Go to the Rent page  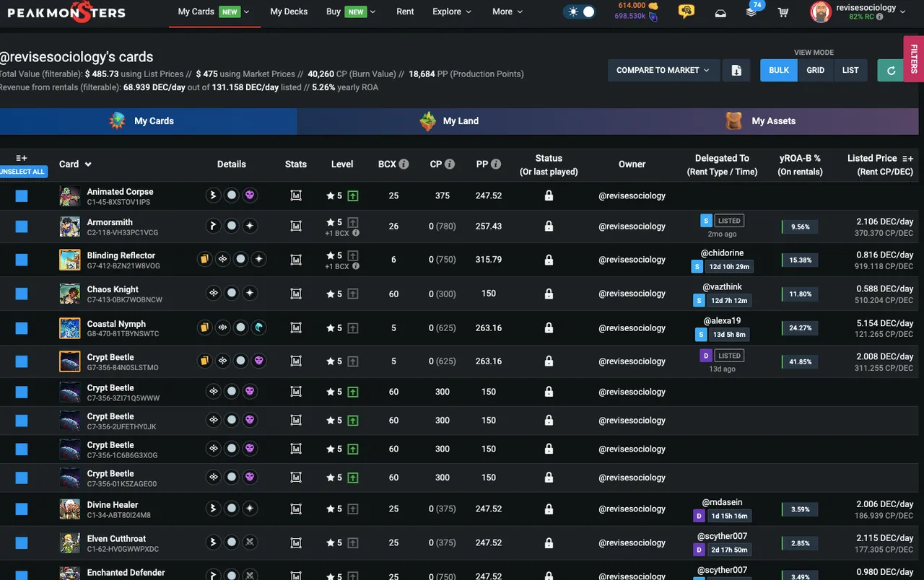tap(405, 12)
